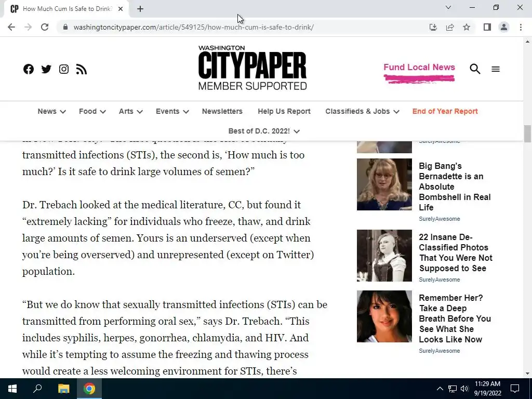The image size is (532, 399).
Task: Click the install/download page icon
Action: [433, 27]
